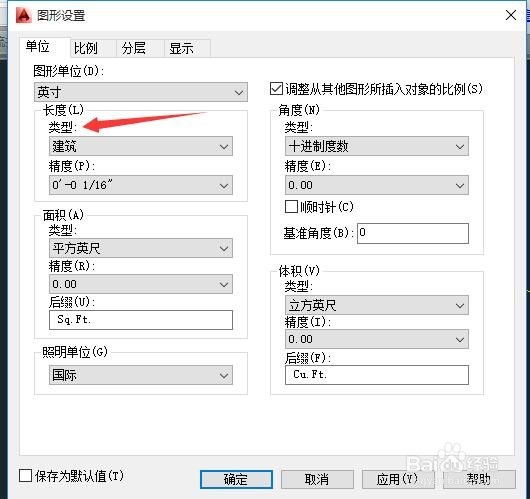Open the 体积 精度(I) dropdown
The height and width of the screenshot is (499, 530).
pyautogui.click(x=377, y=339)
